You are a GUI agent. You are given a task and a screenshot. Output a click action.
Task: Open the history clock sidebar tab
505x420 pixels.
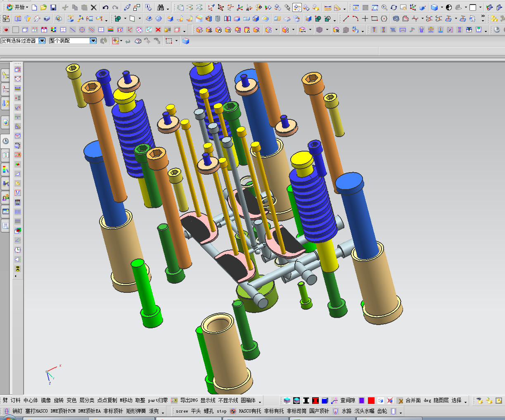click(x=5, y=141)
